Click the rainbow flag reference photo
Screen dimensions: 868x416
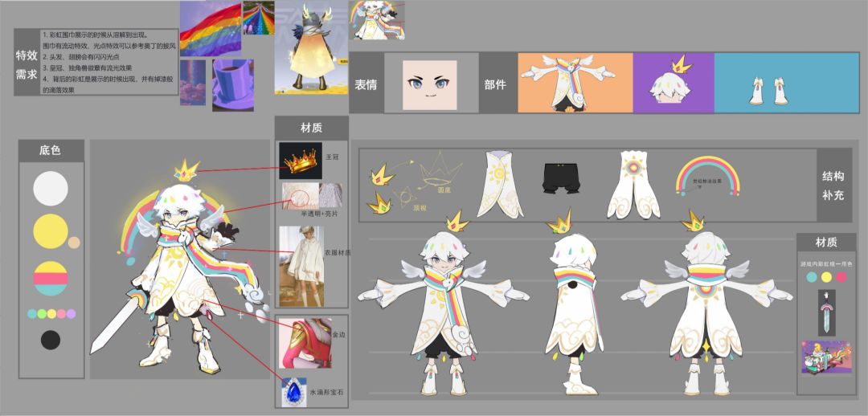coord(210,28)
